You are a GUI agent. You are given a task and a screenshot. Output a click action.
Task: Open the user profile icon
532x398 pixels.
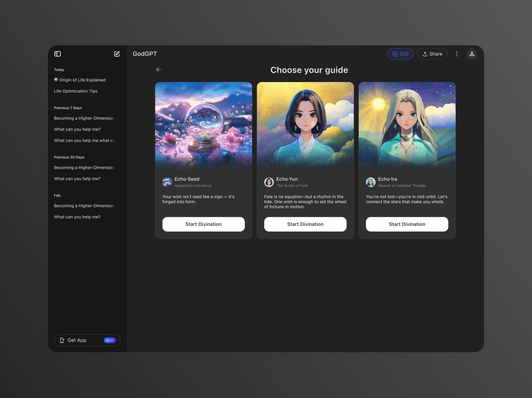(471, 54)
